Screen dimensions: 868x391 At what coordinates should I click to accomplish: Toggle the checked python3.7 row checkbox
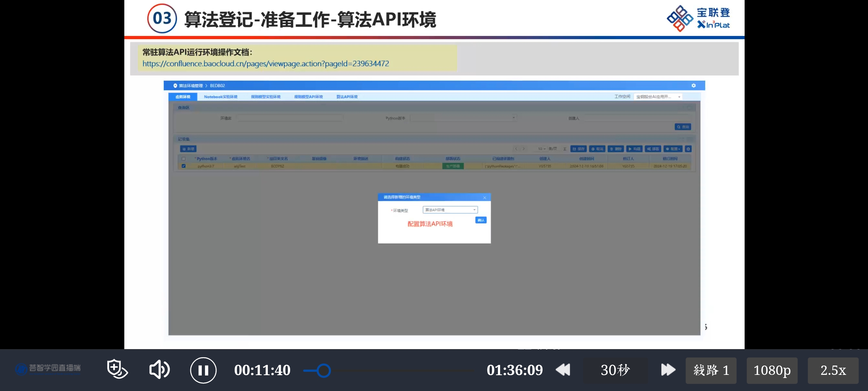click(184, 166)
